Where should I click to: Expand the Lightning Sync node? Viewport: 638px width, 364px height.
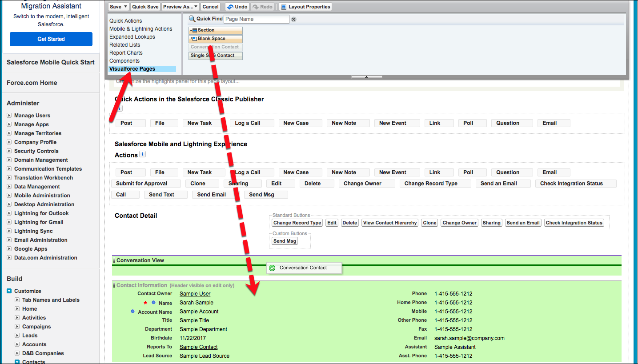coord(9,231)
